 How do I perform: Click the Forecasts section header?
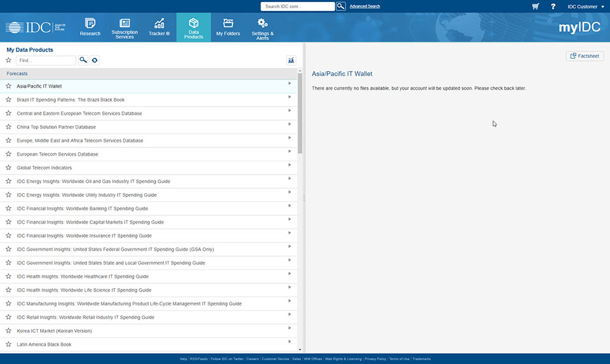coord(149,74)
